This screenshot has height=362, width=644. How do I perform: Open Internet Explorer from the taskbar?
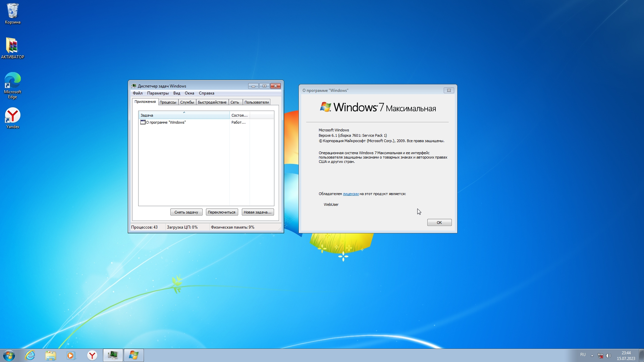click(x=30, y=355)
